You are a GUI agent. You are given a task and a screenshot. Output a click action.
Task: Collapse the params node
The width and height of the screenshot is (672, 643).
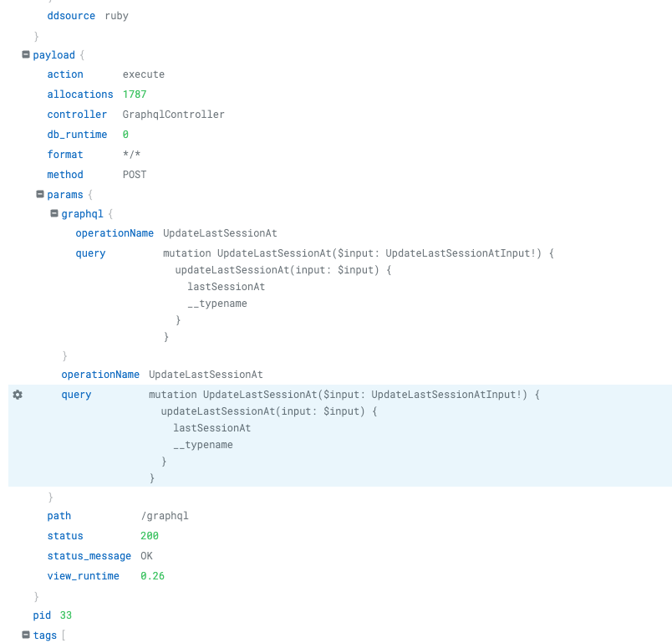click(40, 195)
